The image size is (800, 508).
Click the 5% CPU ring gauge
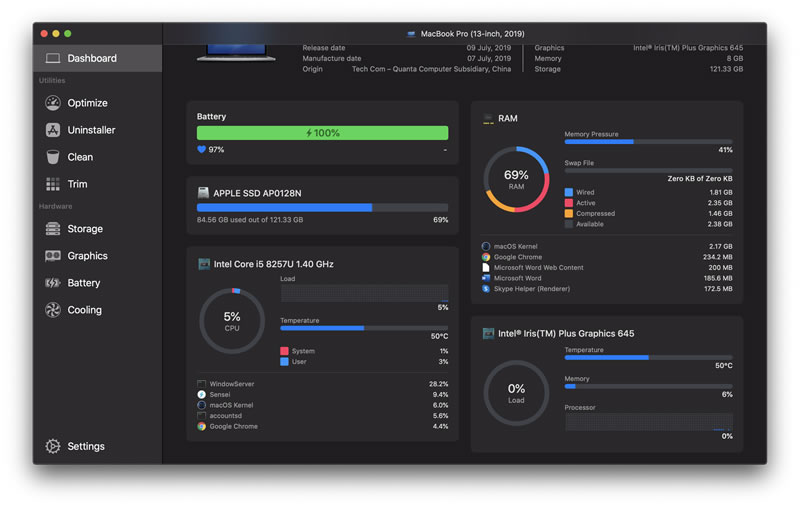(x=232, y=321)
